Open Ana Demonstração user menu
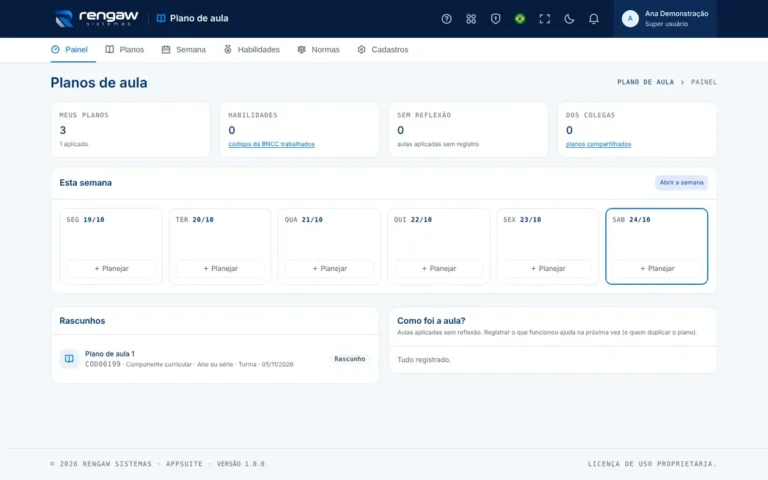 (x=665, y=19)
